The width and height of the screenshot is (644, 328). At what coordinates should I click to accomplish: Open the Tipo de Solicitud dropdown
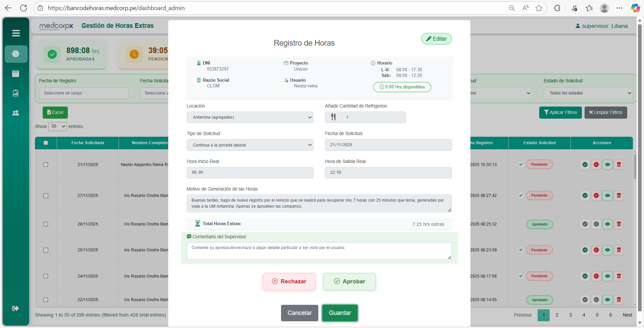click(x=250, y=145)
